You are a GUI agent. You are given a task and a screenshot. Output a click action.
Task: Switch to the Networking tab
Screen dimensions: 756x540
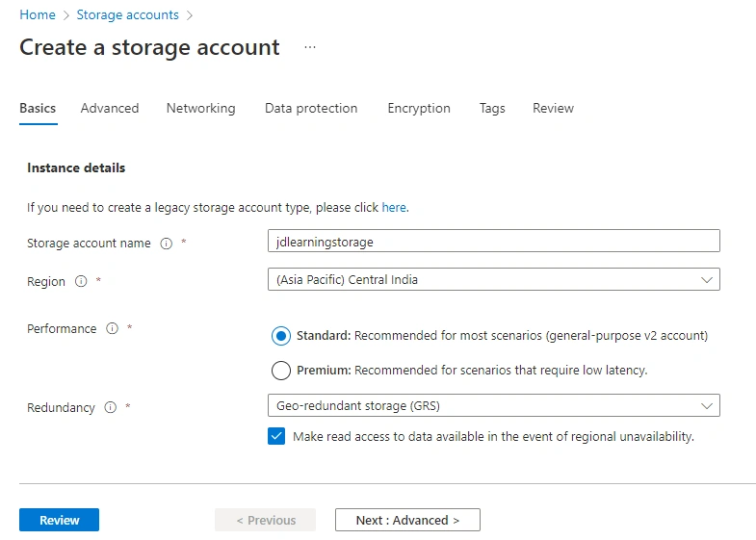(201, 109)
